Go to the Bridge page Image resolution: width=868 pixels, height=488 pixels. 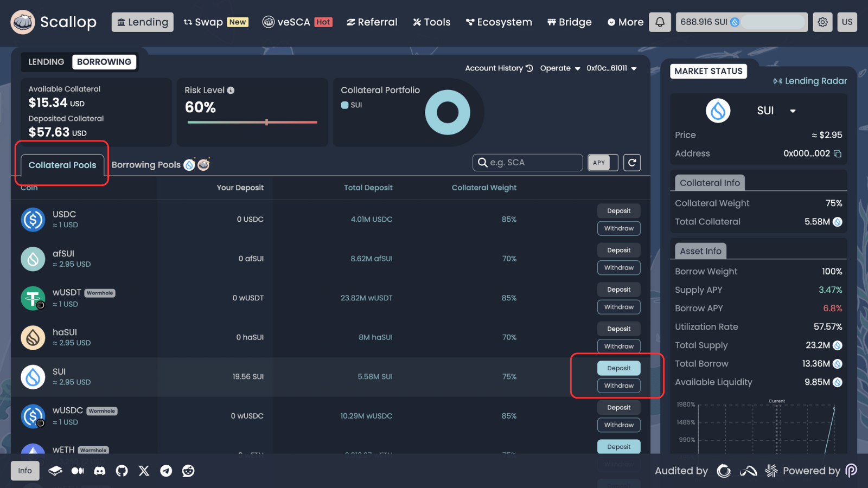click(x=570, y=22)
